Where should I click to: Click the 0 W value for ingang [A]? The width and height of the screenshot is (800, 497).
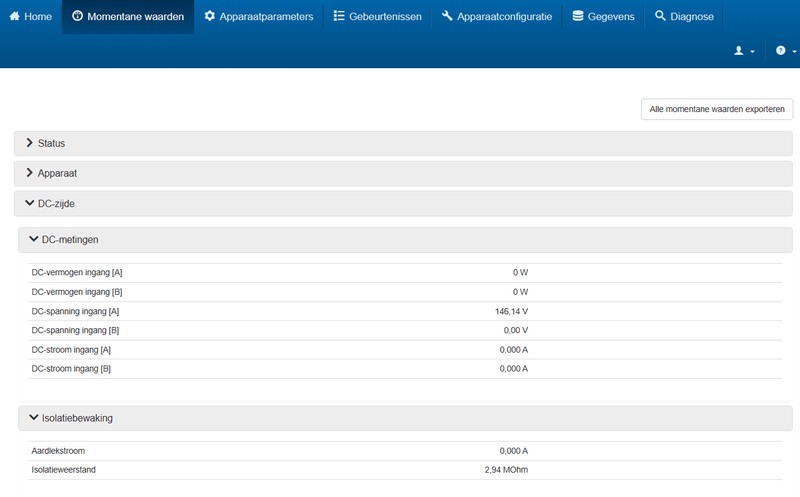point(520,272)
